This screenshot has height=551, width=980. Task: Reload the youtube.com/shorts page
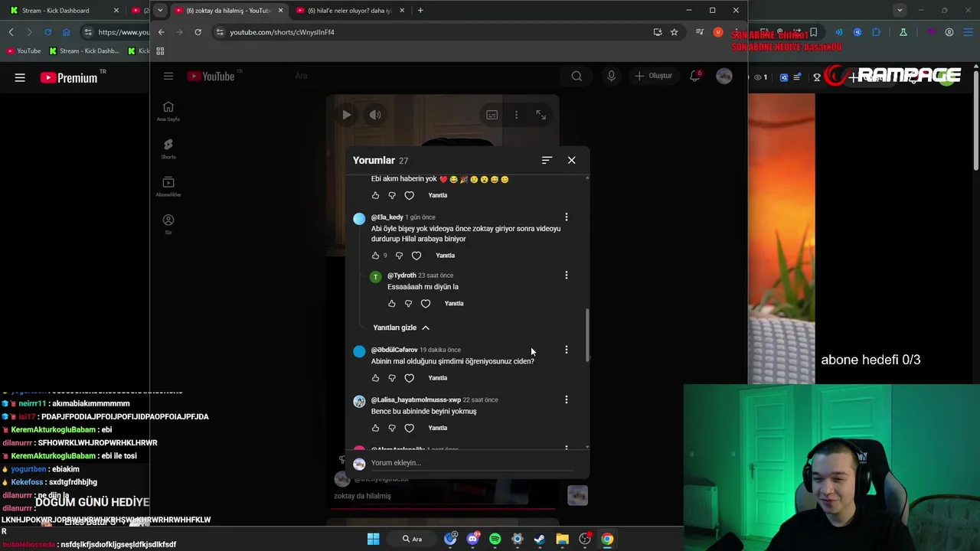[x=198, y=32]
